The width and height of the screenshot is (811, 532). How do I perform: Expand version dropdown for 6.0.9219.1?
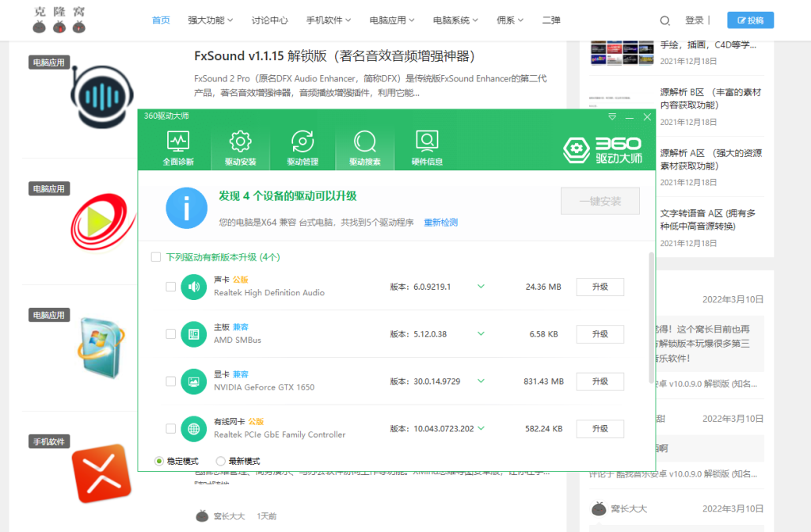pyautogui.click(x=481, y=287)
